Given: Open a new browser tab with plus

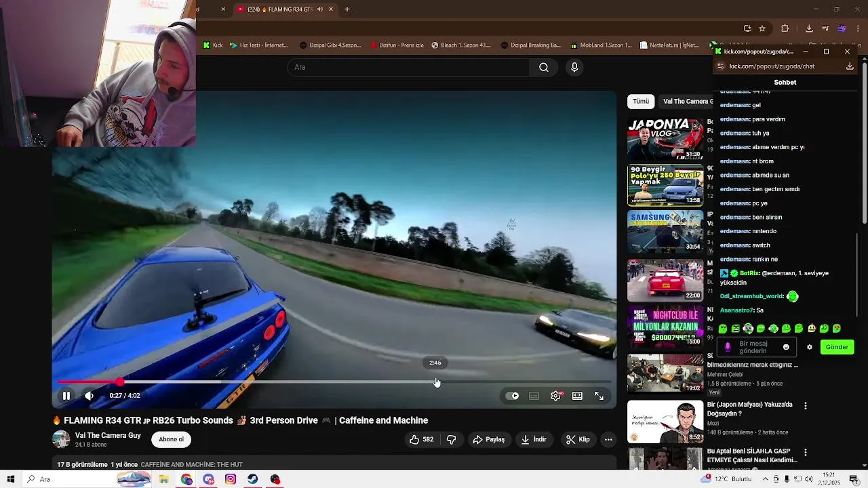Looking at the screenshot, I should point(347,9).
